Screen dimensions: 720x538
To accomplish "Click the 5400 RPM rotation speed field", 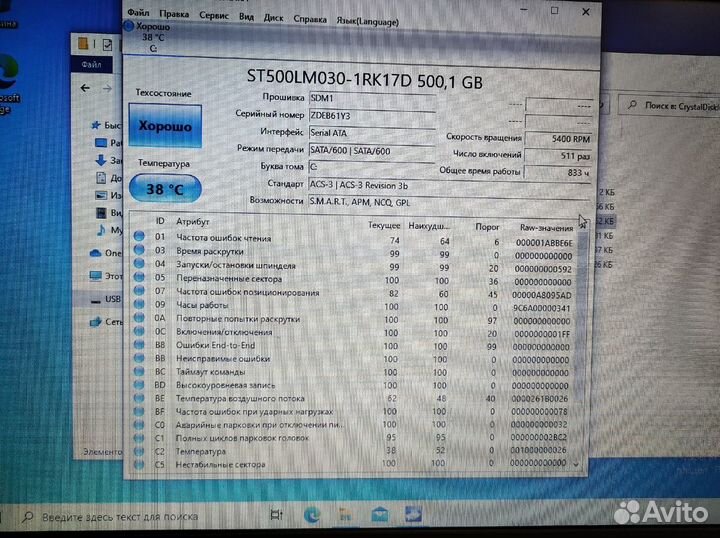I will point(558,139).
